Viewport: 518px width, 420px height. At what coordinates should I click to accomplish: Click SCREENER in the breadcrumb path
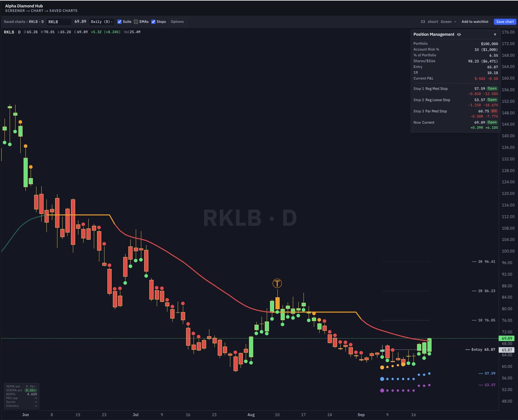pyautogui.click(x=15, y=10)
